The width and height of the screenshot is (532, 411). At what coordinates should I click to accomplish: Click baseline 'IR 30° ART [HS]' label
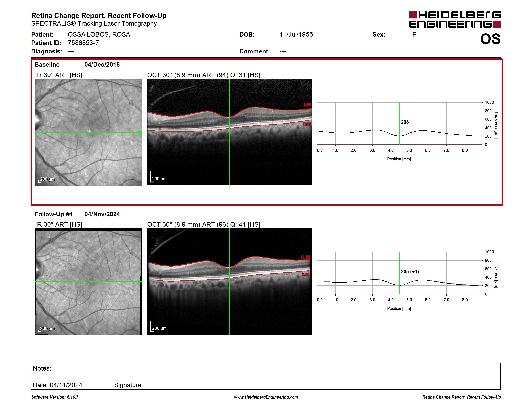coord(59,75)
